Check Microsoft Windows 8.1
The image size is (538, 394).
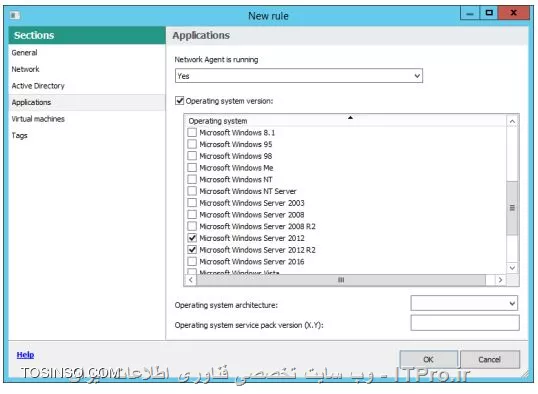[x=192, y=132]
